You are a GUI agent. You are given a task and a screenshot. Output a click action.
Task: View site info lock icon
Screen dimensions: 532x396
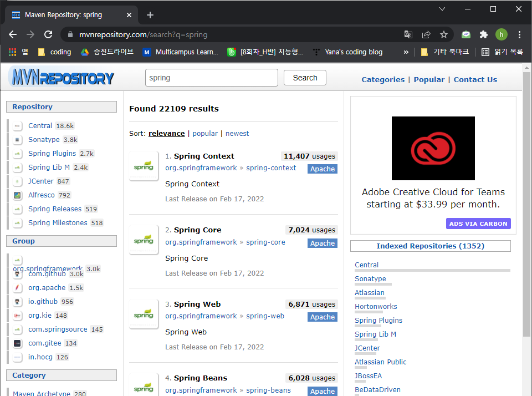click(70, 34)
